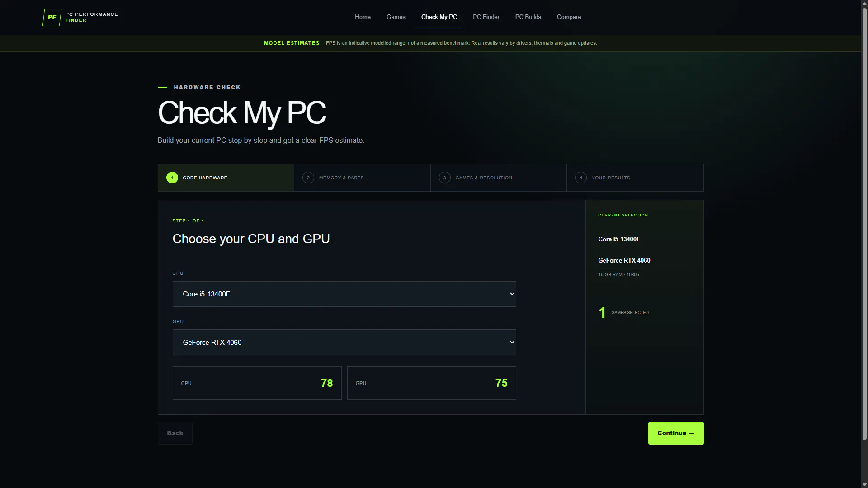Viewport: 868px width, 488px height.
Task: Click PC Performance Finder brand text
Action: [x=91, y=17]
